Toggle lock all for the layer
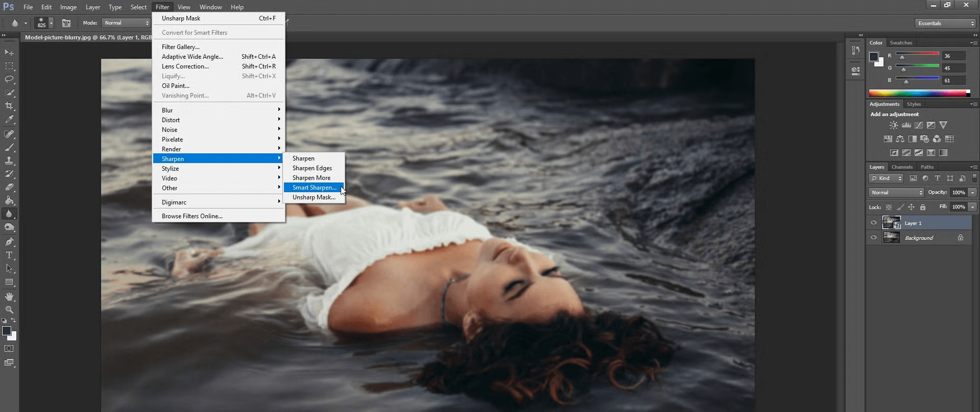This screenshot has height=412, width=980. (x=923, y=207)
